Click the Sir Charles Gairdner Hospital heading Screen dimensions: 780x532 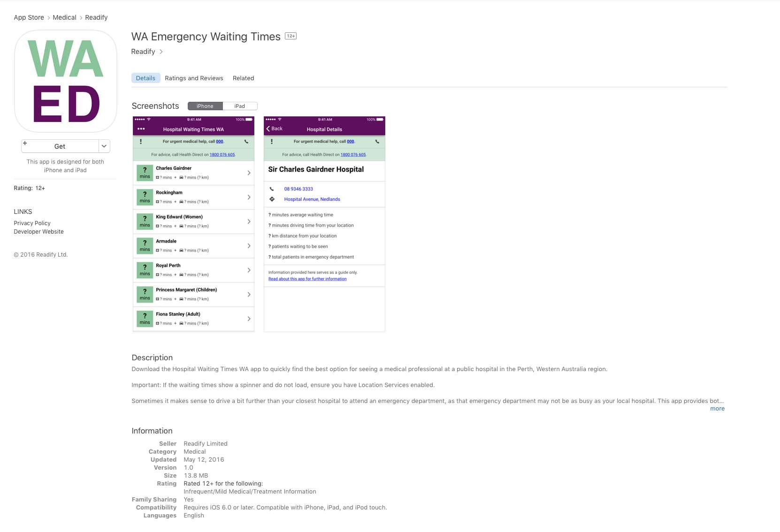[316, 169]
